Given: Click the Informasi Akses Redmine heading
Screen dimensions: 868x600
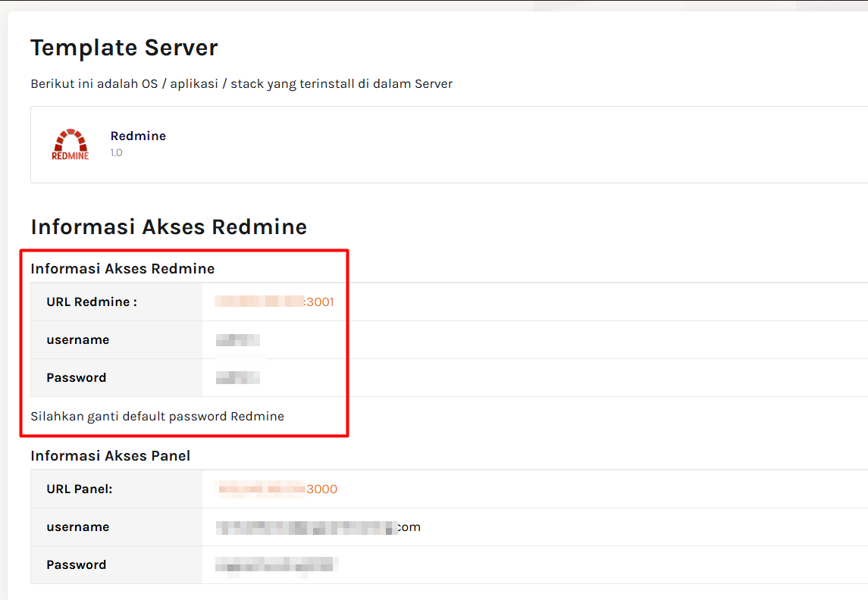Looking at the screenshot, I should tap(168, 227).
